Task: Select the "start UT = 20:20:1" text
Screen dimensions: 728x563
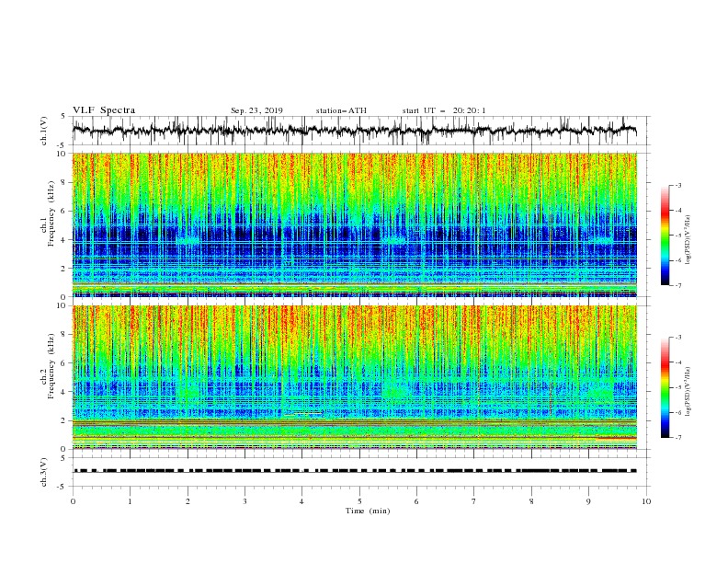Action: coord(444,110)
